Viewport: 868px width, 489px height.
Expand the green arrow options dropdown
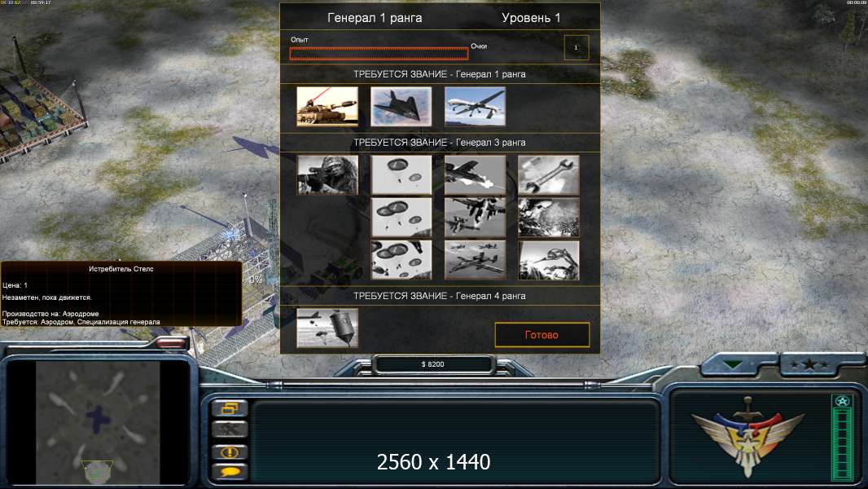tap(732, 364)
